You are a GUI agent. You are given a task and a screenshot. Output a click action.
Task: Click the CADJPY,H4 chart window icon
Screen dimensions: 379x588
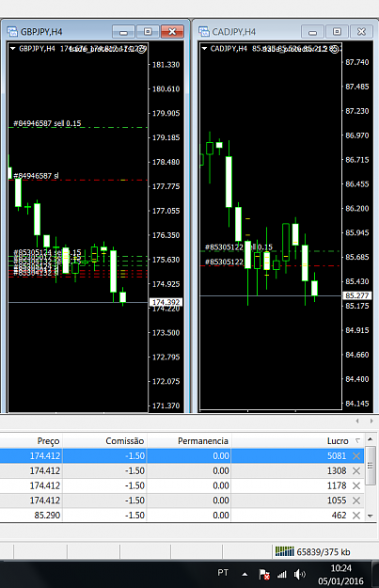tap(203, 31)
